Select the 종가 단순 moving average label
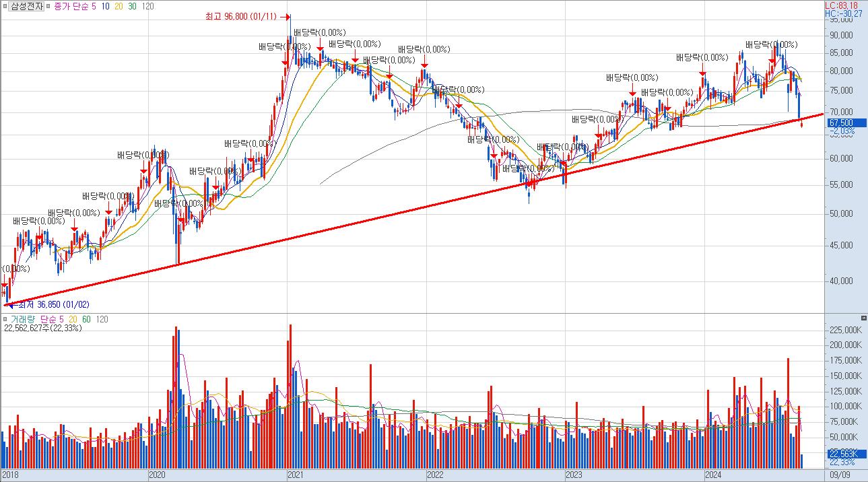This screenshot has width=868, height=482. (71, 6)
